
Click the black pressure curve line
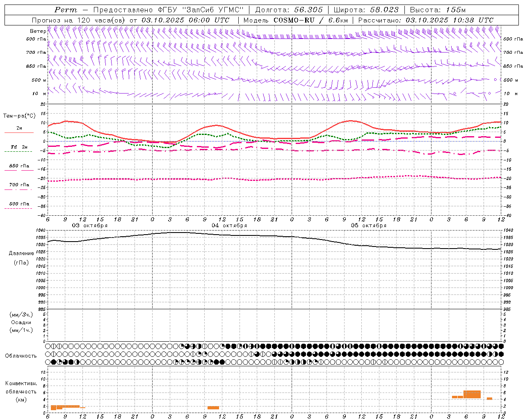pyautogui.click(x=275, y=235)
